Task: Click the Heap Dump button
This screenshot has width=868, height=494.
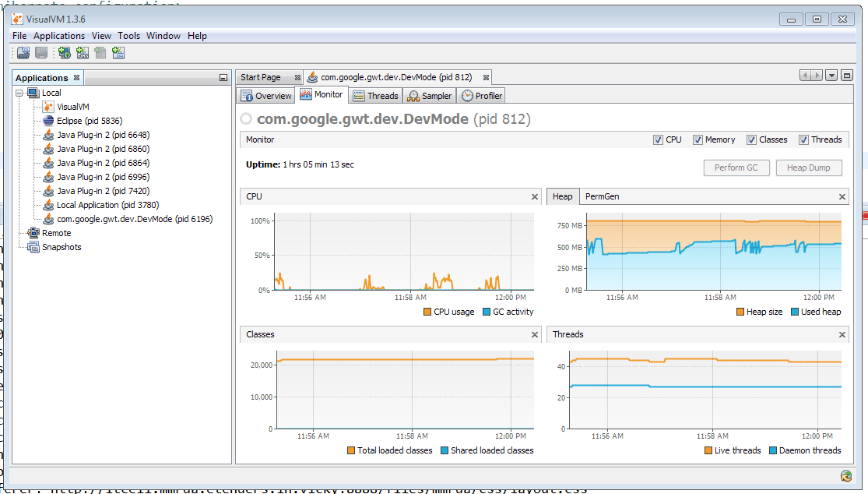Action: (809, 168)
